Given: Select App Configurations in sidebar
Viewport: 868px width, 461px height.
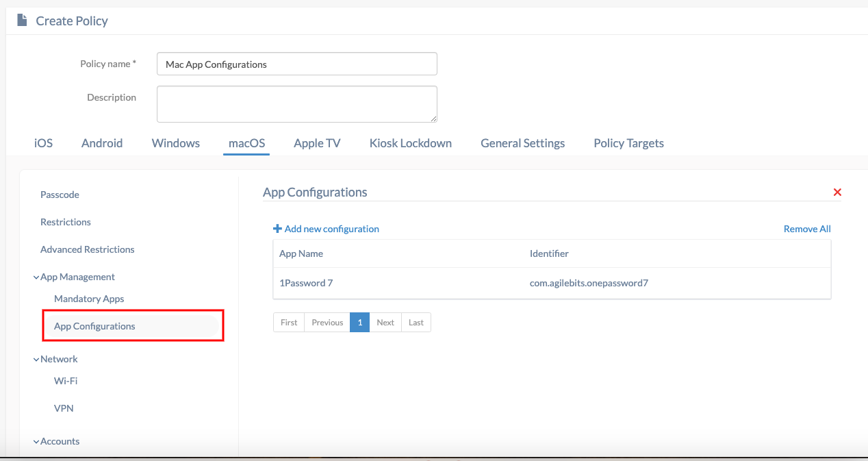Looking at the screenshot, I should click(133, 326).
